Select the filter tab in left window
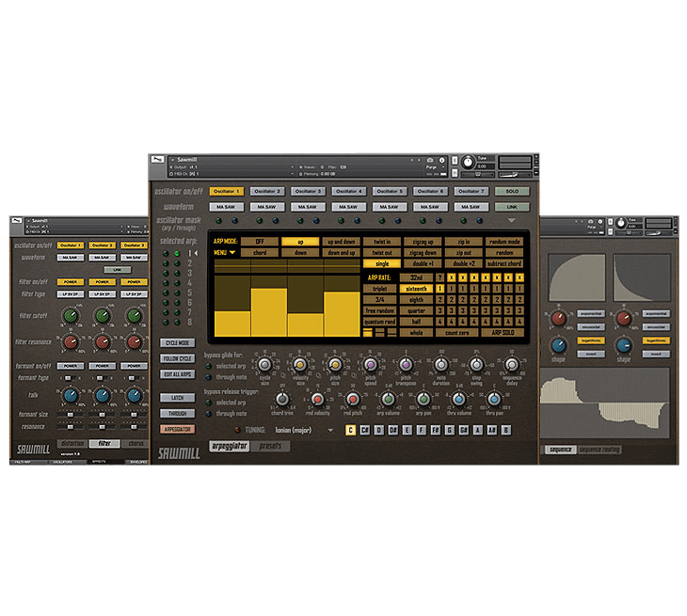This screenshot has height=616, width=687. pos(104,444)
